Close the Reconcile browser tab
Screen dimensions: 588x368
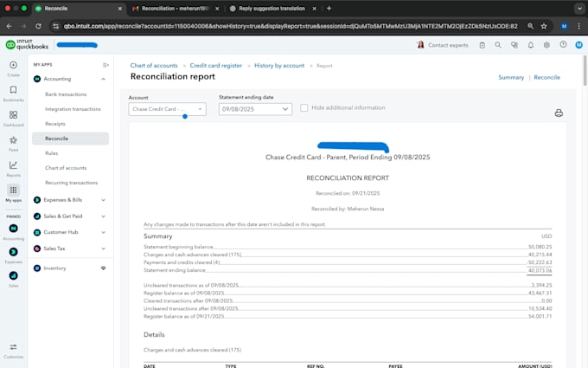(x=119, y=9)
